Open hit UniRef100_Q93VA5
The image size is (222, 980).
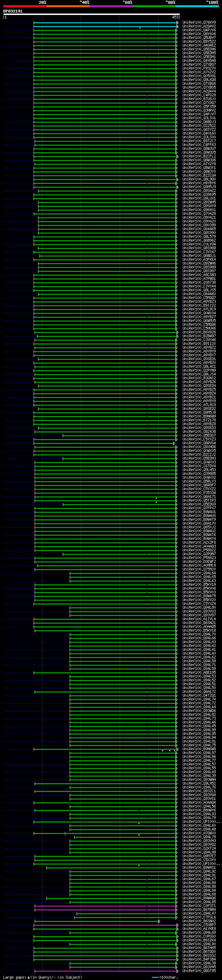199,967
